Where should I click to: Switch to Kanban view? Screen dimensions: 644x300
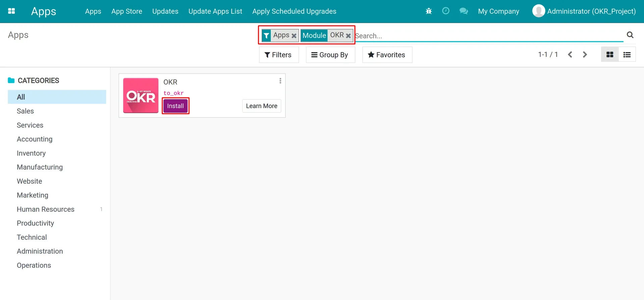[610, 55]
